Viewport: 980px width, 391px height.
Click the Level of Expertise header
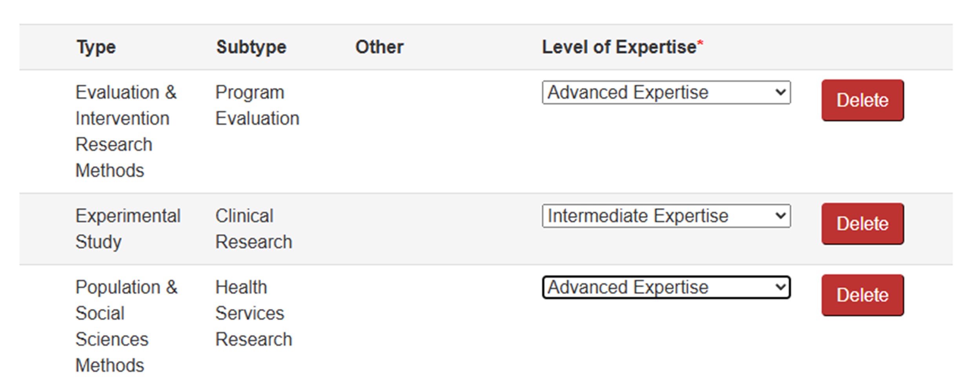coord(619,48)
